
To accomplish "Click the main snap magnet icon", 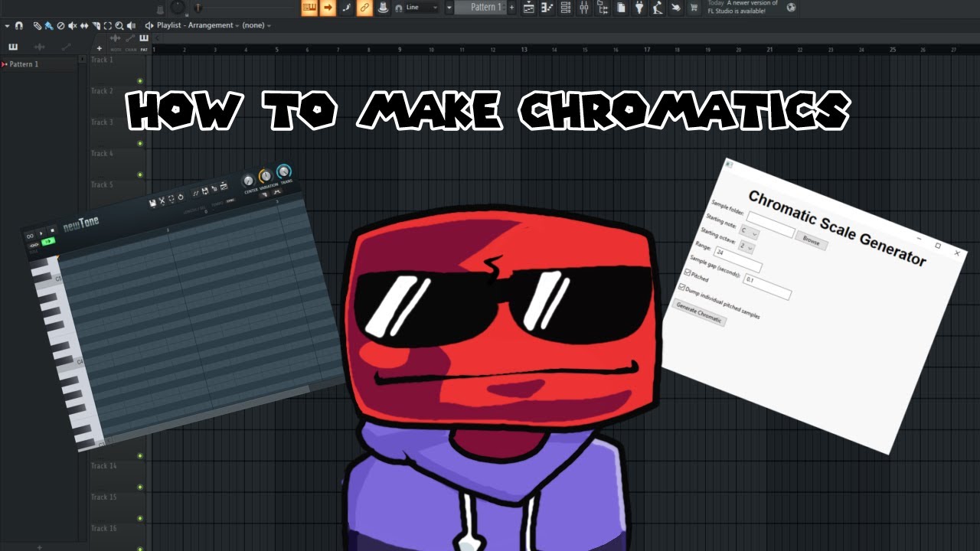I will tap(399, 8).
